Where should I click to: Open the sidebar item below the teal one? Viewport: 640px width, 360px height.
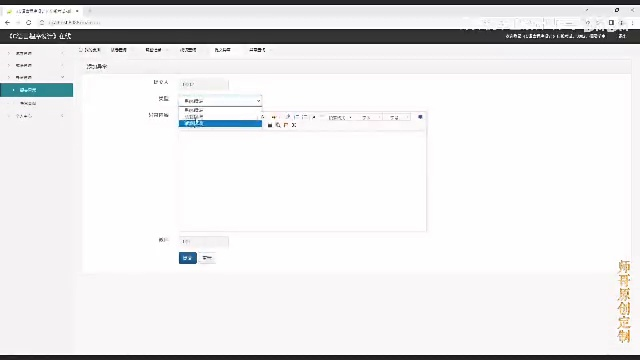37,103
